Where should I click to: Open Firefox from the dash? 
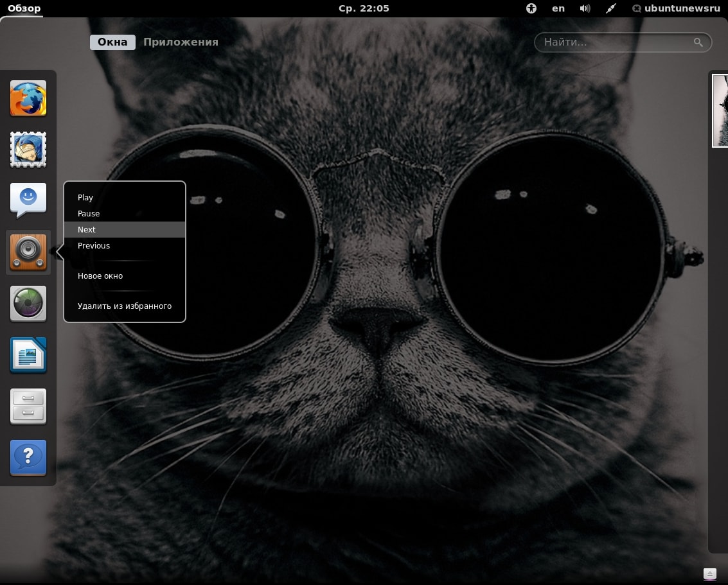(x=28, y=99)
